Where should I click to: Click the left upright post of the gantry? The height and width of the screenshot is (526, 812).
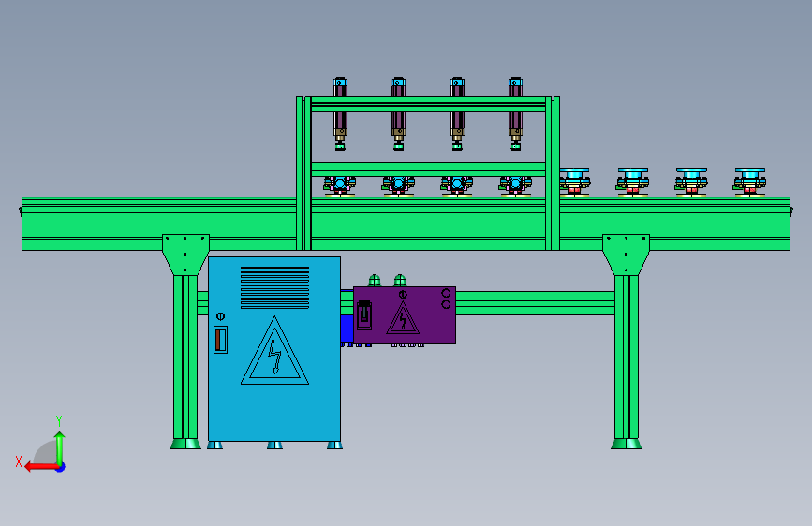pos(304,173)
